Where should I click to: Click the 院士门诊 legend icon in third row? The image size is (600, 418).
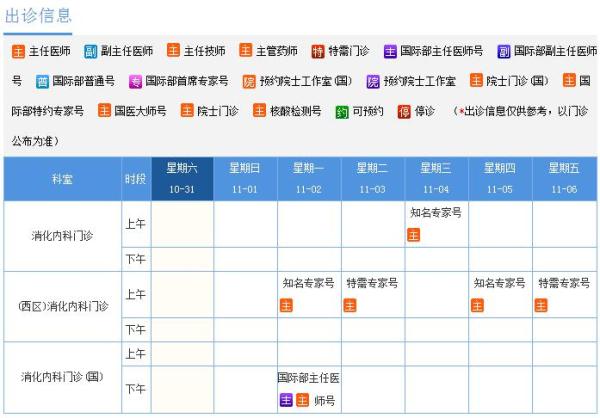pos(187,111)
